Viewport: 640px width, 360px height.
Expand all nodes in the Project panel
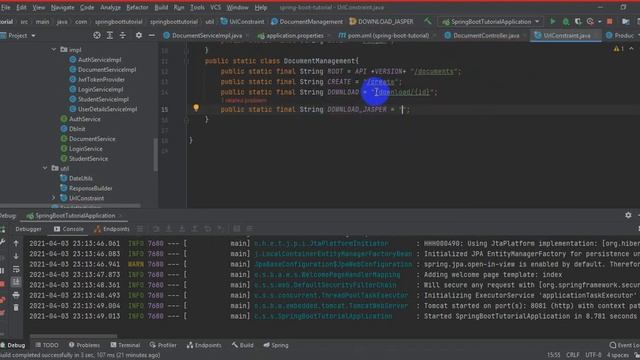coord(110,36)
